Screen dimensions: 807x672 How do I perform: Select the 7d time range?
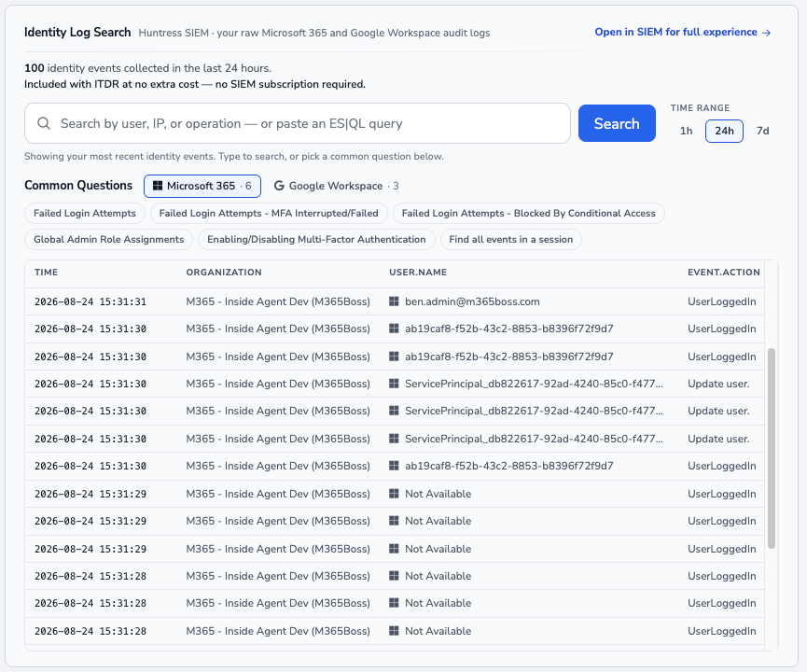pyautogui.click(x=763, y=131)
